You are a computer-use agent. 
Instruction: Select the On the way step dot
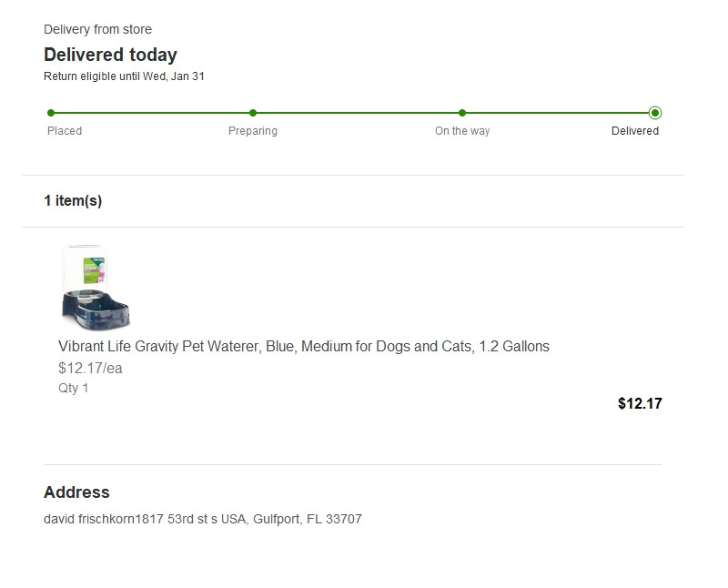462,113
